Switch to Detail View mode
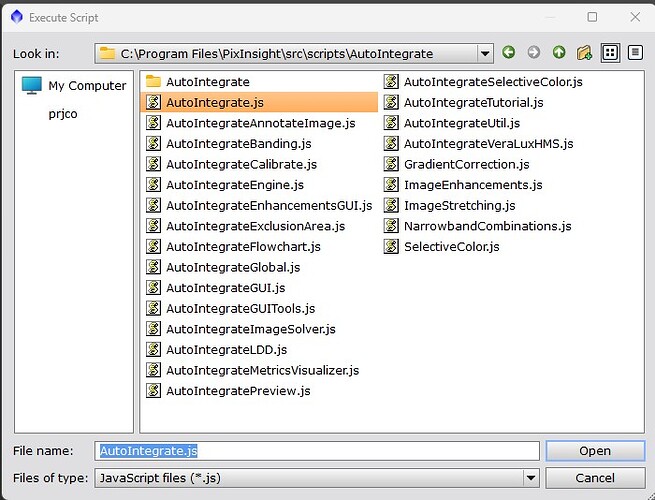The image size is (655, 500). point(635,53)
